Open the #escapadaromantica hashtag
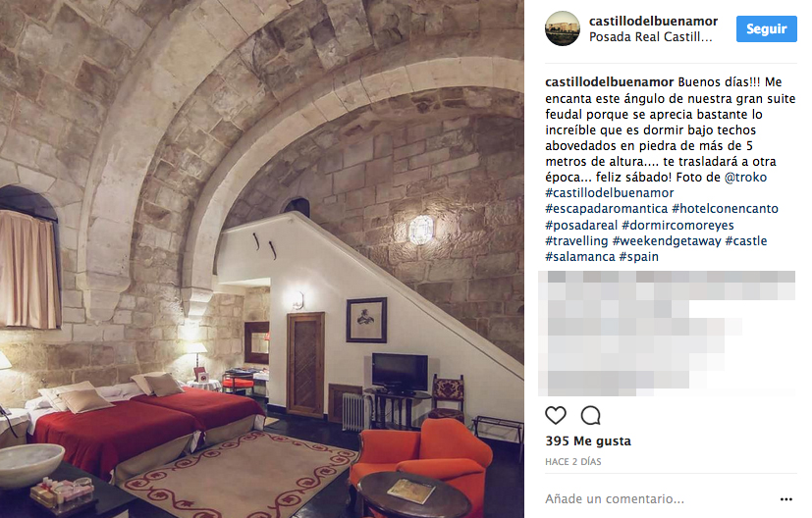Screen dimensions: 812x518 [x=606, y=209]
